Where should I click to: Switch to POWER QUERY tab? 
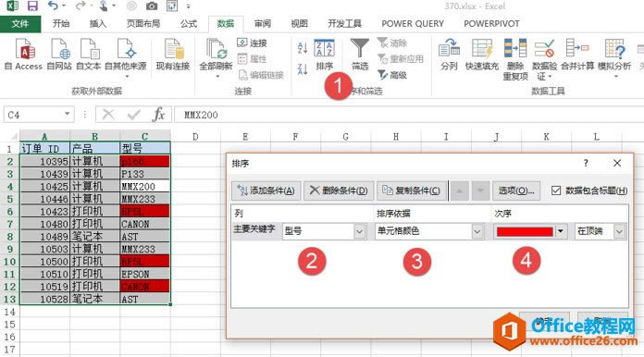tap(413, 24)
